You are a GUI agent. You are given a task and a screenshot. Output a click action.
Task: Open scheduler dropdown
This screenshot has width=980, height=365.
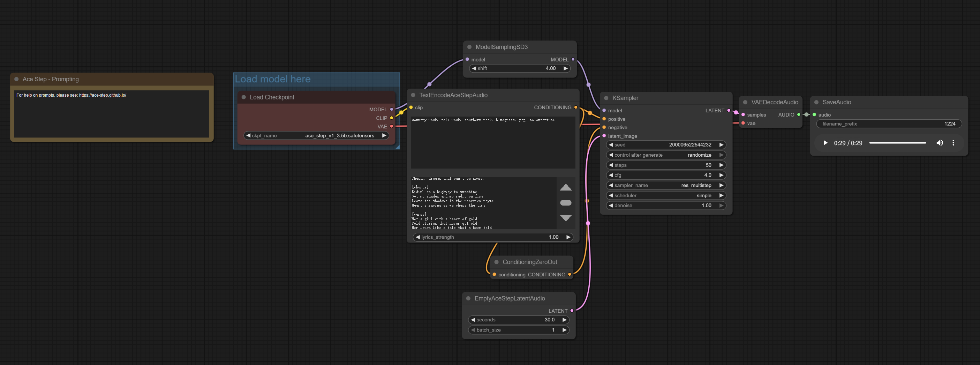666,196
